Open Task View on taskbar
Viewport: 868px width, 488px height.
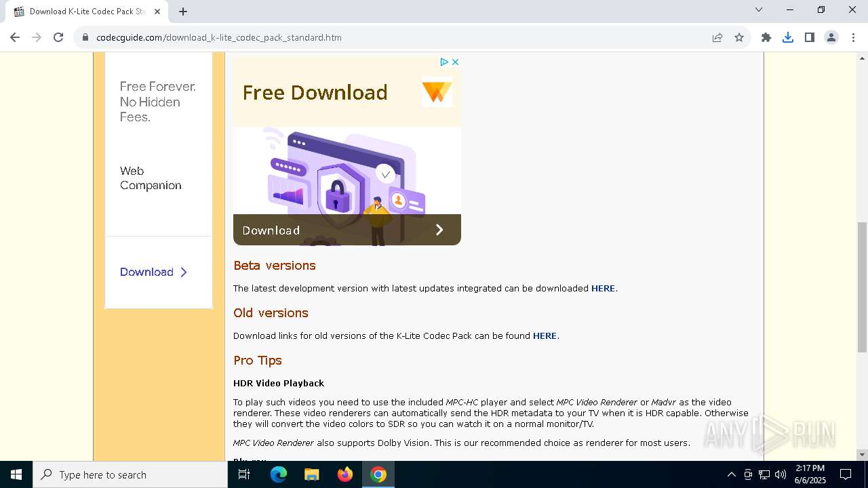pos(244,474)
